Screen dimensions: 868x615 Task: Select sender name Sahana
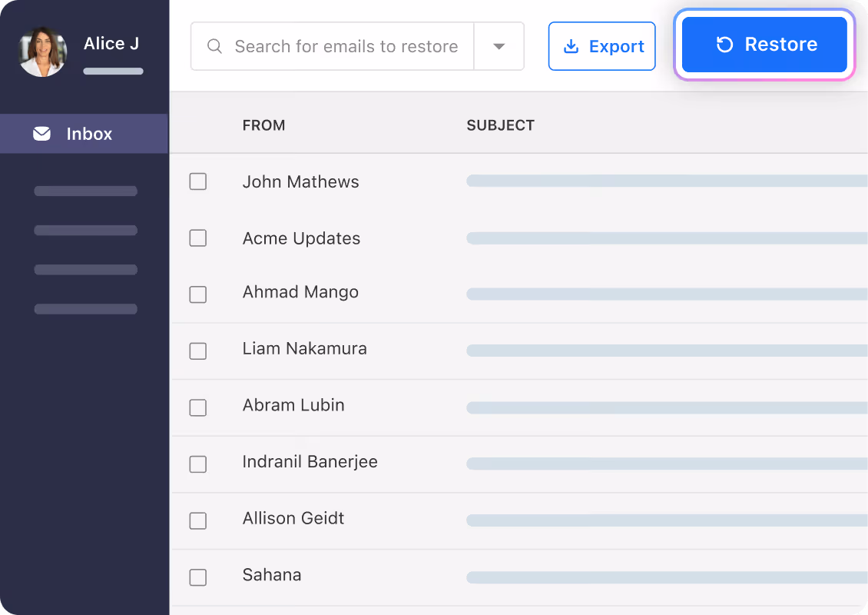click(x=272, y=574)
